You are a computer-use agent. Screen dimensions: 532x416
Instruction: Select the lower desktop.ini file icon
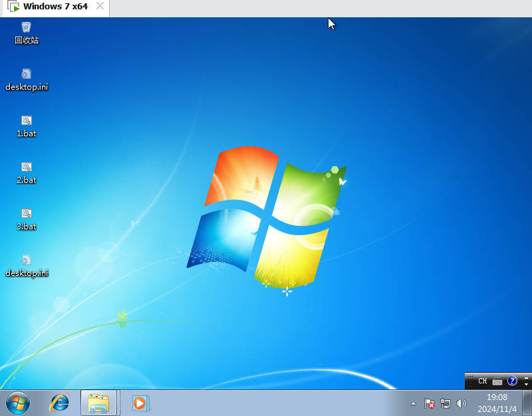(27, 266)
